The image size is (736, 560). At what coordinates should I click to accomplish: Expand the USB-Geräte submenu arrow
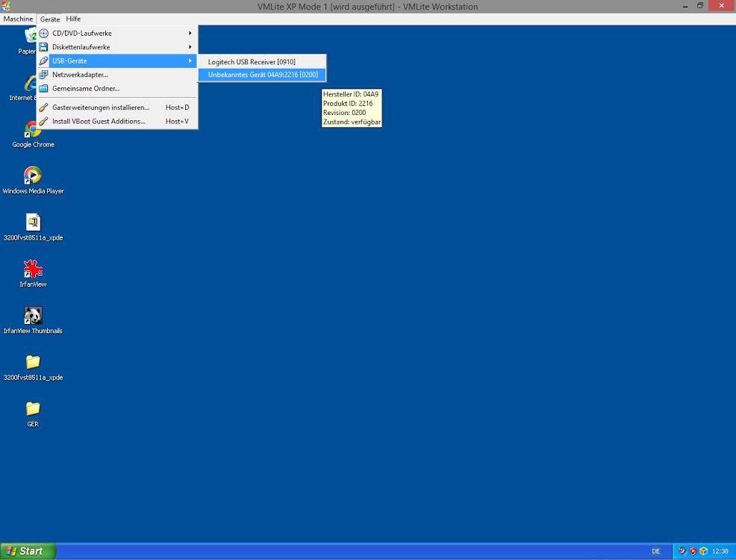tap(190, 61)
